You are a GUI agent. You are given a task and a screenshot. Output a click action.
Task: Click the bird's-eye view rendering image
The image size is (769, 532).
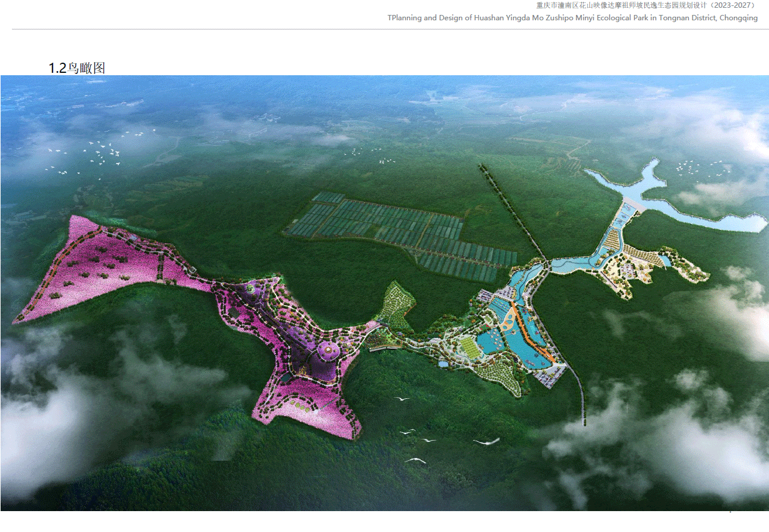coord(384,293)
